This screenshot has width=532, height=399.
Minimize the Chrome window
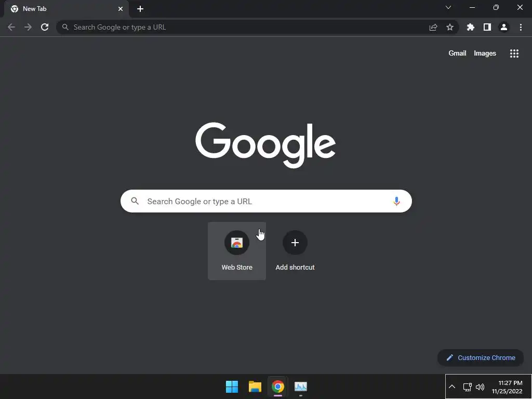click(472, 7)
